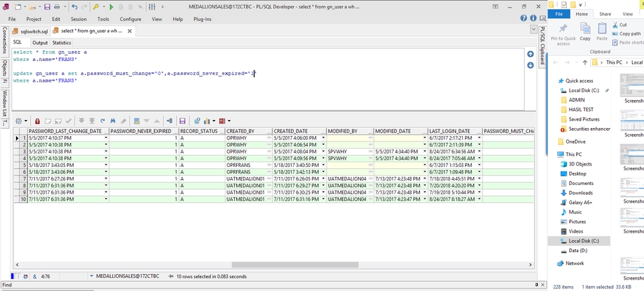Open the tab list dropdown at the tab bar's right end
The width and height of the screenshot is (644, 291).
point(533,30)
